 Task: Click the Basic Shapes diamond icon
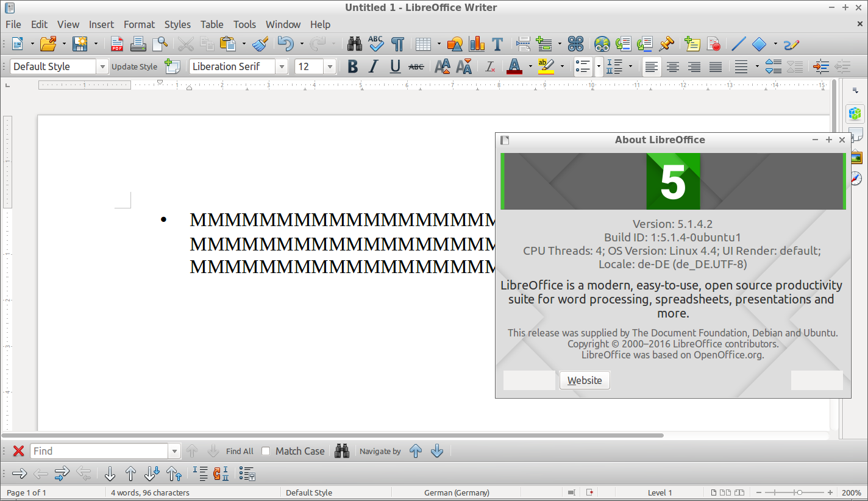point(759,44)
